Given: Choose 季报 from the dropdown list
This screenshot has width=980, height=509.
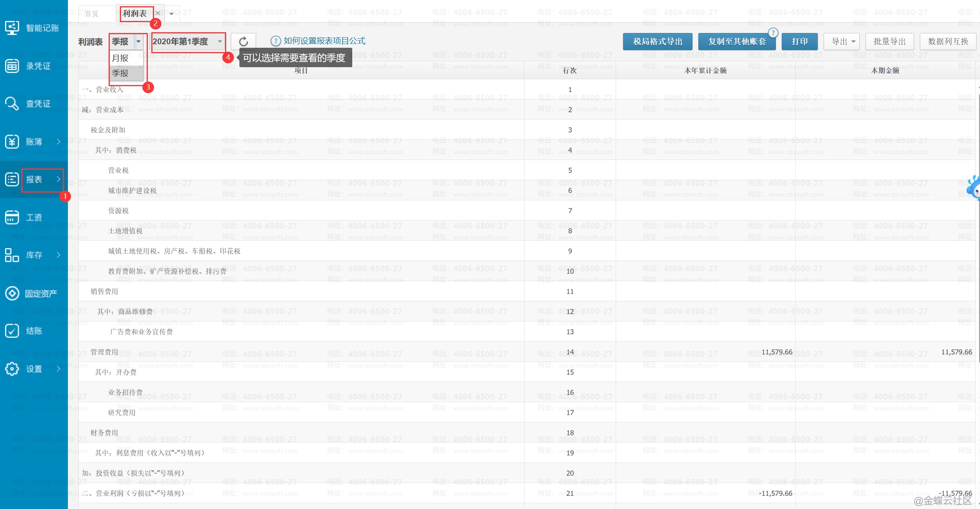Looking at the screenshot, I should pyautogui.click(x=120, y=73).
